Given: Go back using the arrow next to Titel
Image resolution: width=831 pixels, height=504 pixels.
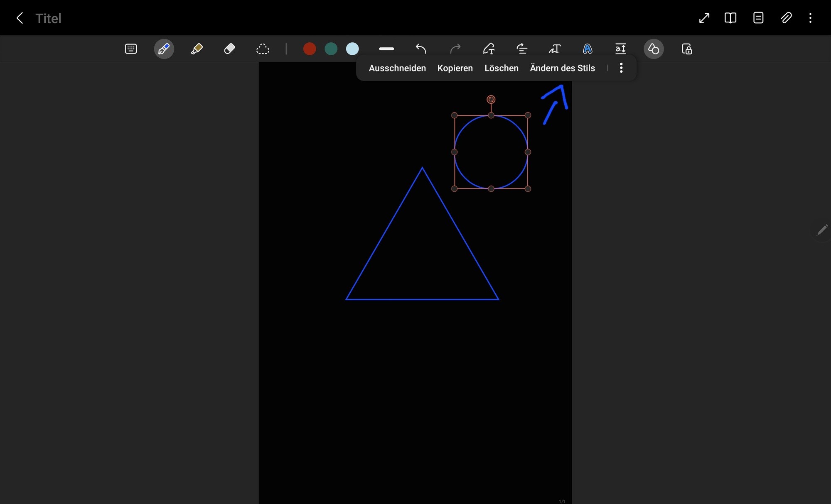Looking at the screenshot, I should [x=20, y=18].
